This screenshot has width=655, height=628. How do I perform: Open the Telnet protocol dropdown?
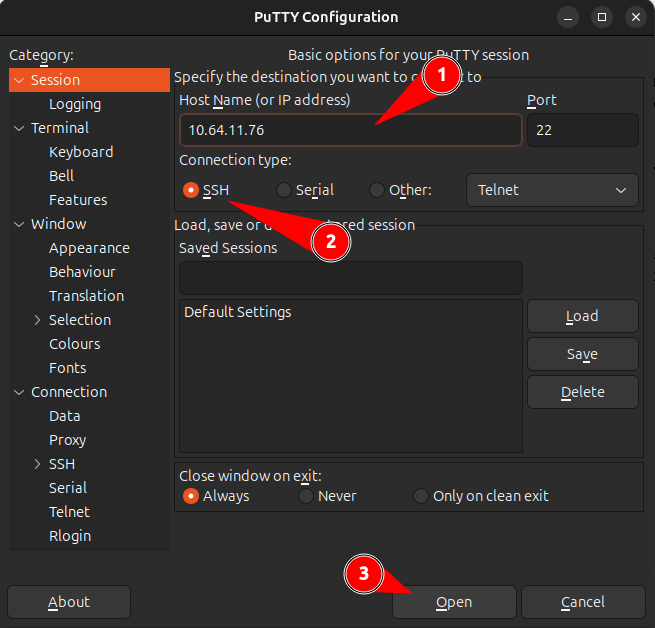[x=552, y=190]
